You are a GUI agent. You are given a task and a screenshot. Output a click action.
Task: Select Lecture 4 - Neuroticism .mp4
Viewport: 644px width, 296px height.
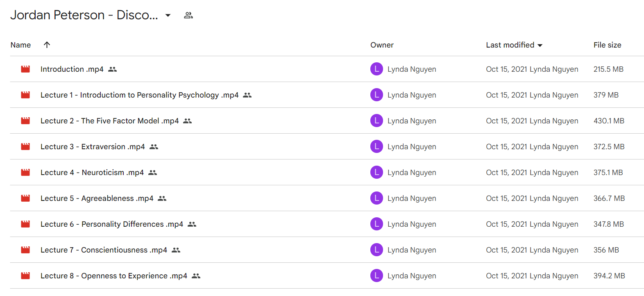coord(92,173)
